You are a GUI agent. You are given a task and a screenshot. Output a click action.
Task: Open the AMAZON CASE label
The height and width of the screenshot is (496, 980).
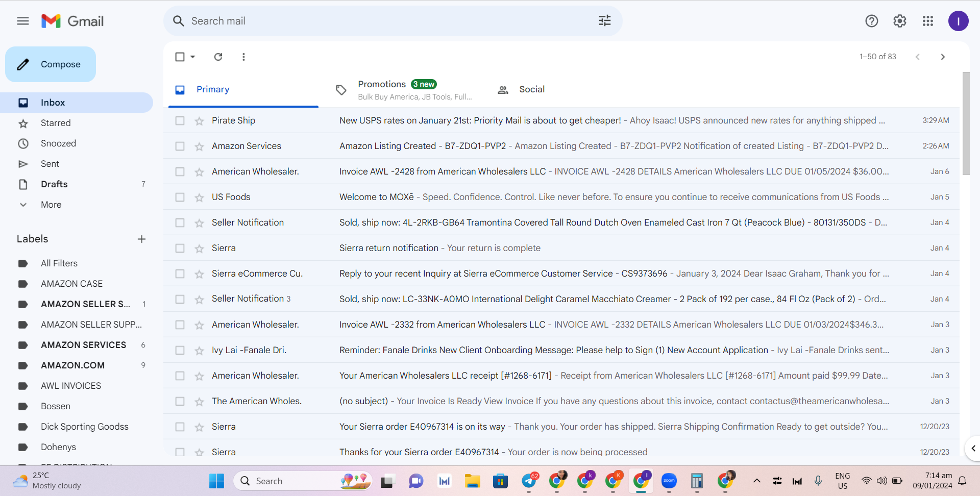tap(77, 284)
